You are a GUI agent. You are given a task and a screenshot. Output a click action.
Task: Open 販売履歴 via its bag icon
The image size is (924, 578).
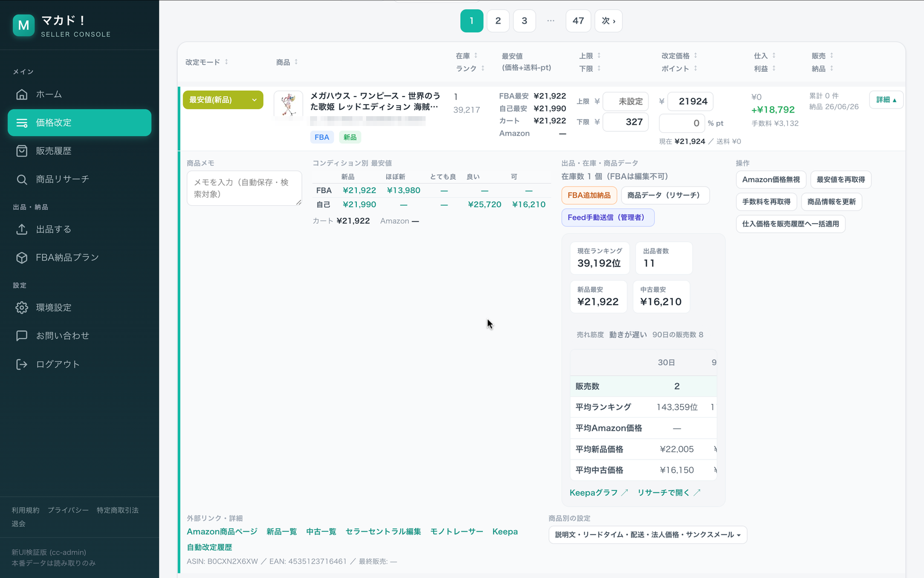(x=22, y=151)
